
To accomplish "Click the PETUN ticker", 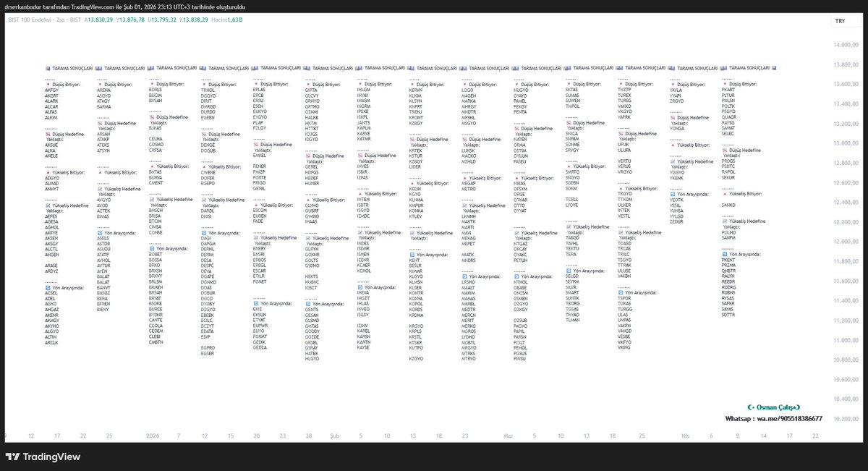I will [x=521, y=260].
